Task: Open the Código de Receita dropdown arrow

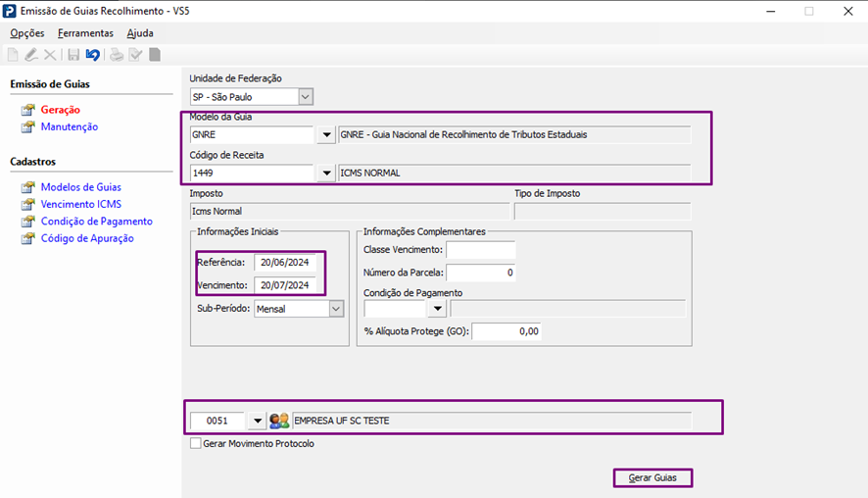Action: [x=326, y=174]
